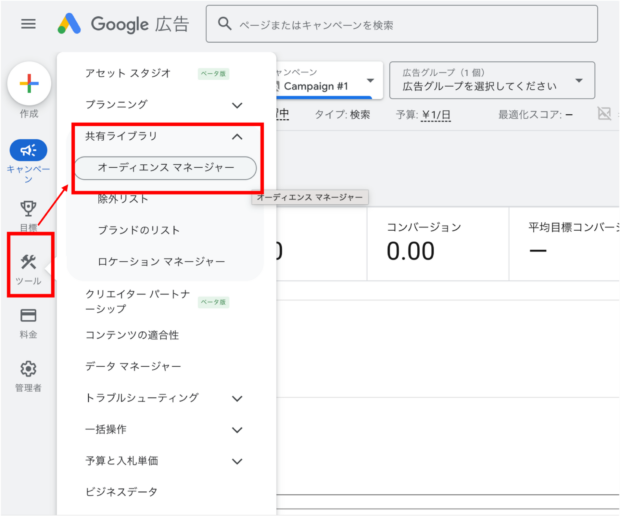
Task: Open the 目標 trophy section
Action: tap(28, 208)
